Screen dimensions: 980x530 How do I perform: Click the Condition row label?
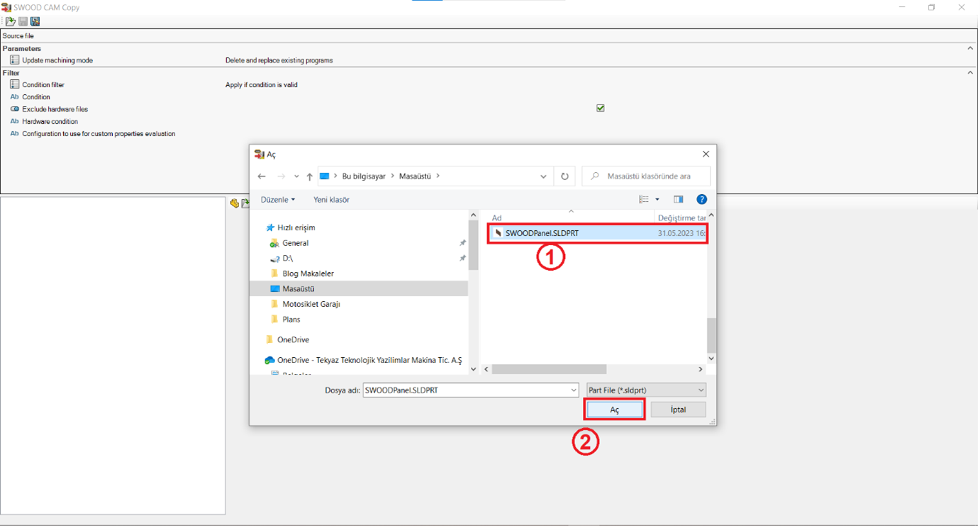(x=36, y=97)
